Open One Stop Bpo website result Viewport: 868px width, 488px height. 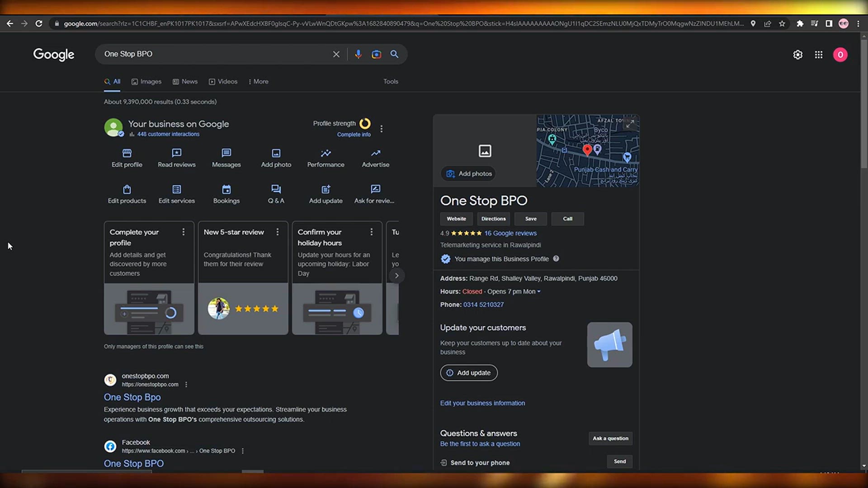(x=132, y=397)
